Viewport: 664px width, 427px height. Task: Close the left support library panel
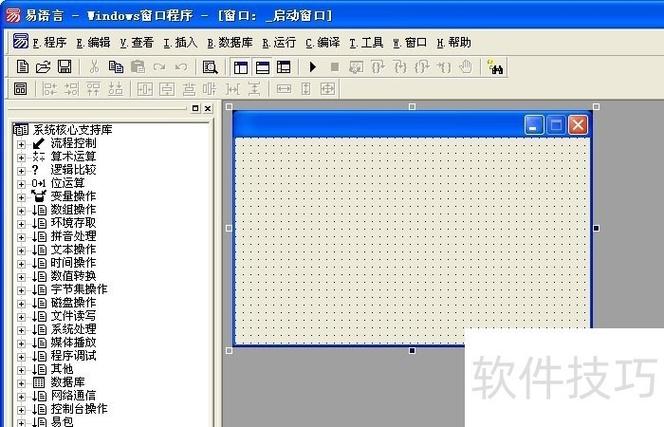pyautogui.click(x=208, y=108)
